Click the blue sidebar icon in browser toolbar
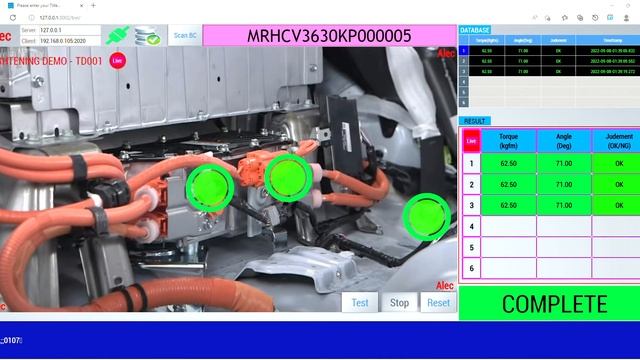This screenshot has width=640, height=360. coord(610,18)
